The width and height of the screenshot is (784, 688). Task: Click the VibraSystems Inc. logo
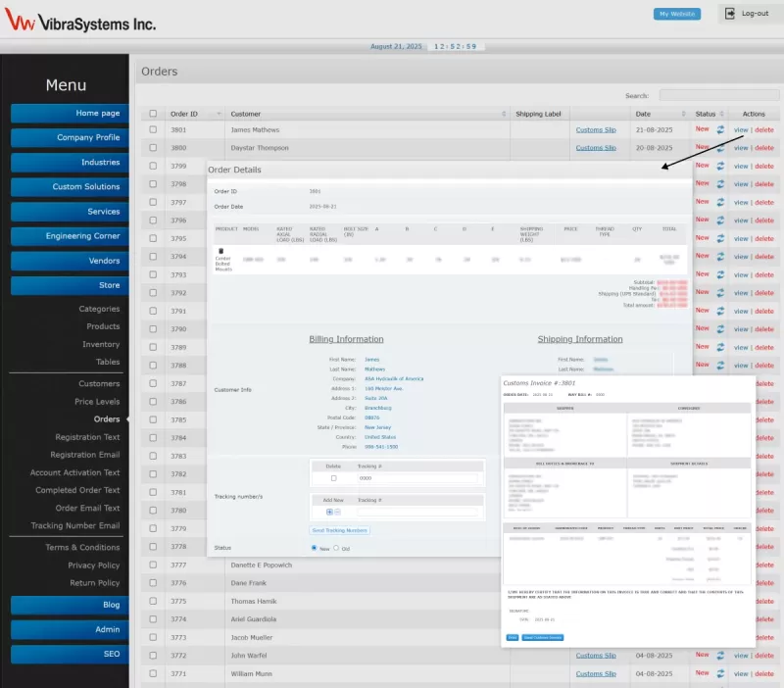[80, 23]
